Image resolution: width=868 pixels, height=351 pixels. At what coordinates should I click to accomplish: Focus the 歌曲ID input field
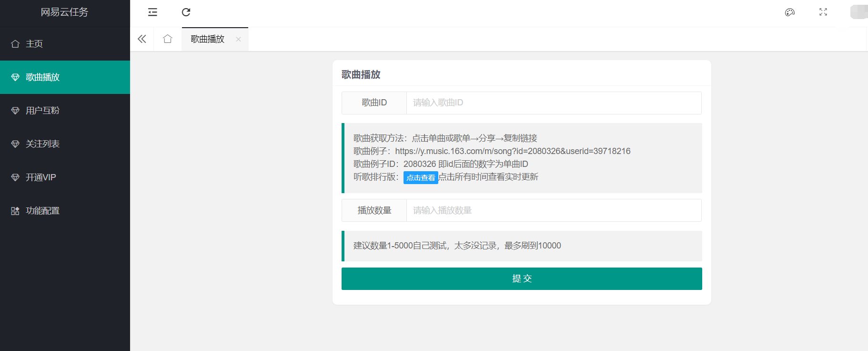pyautogui.click(x=554, y=103)
